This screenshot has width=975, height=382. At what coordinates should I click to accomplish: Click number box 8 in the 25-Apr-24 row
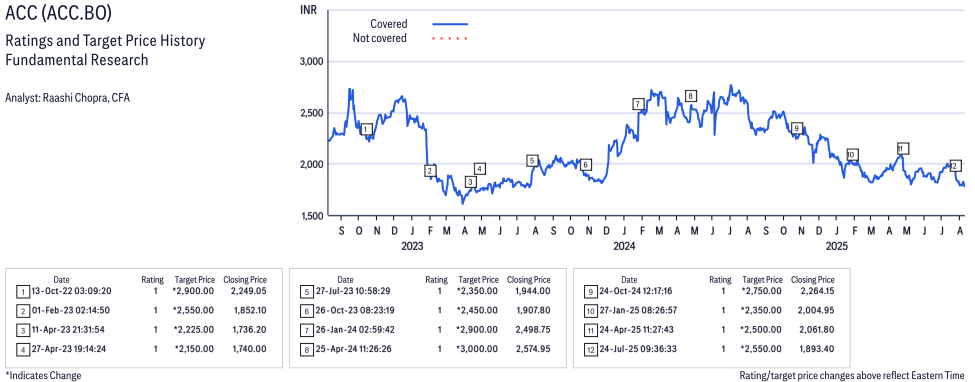click(x=307, y=349)
